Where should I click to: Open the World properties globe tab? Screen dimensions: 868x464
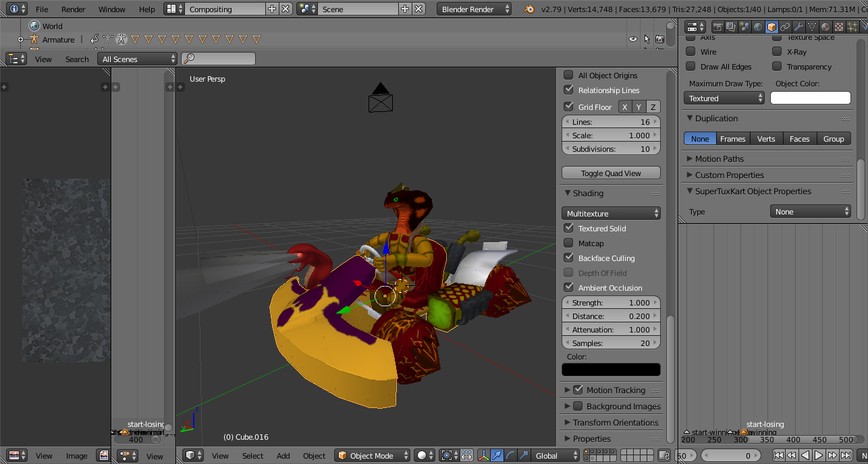click(758, 27)
